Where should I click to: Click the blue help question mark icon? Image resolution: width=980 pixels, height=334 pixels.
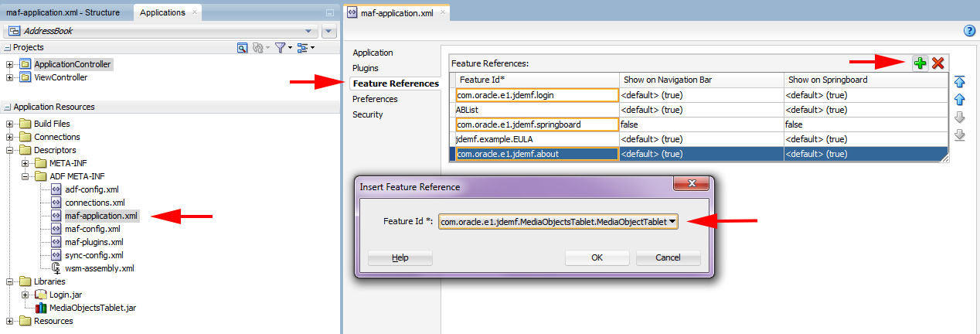(x=970, y=31)
